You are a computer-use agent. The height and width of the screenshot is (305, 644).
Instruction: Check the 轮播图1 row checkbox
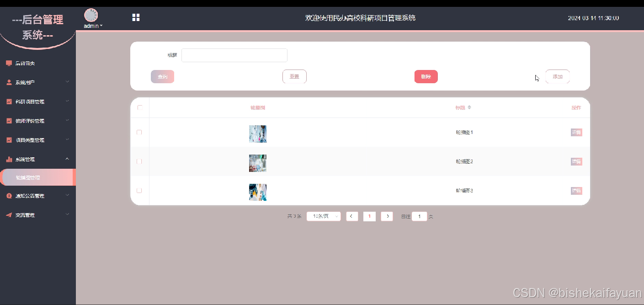click(139, 132)
